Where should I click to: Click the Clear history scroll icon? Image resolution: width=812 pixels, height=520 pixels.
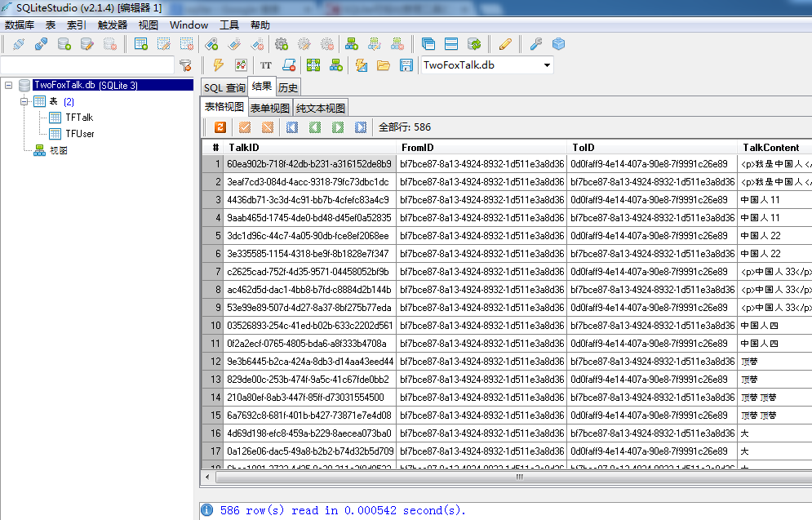(289, 65)
